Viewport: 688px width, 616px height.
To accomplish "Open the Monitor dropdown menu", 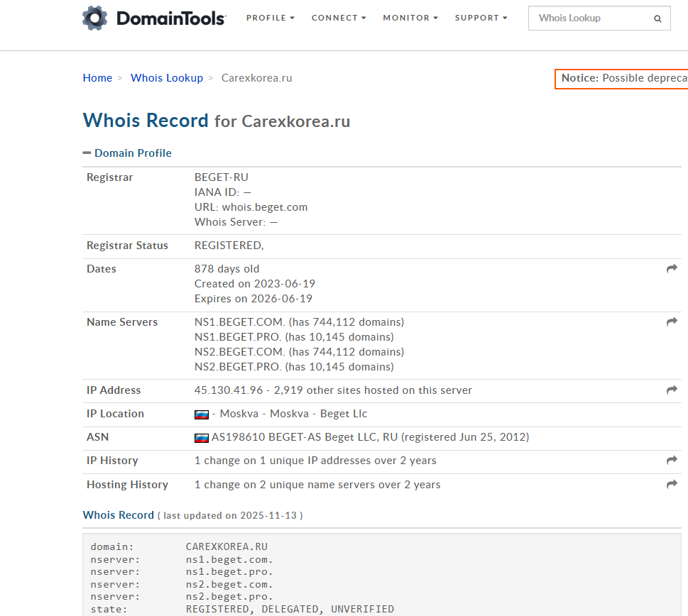I will click(410, 18).
